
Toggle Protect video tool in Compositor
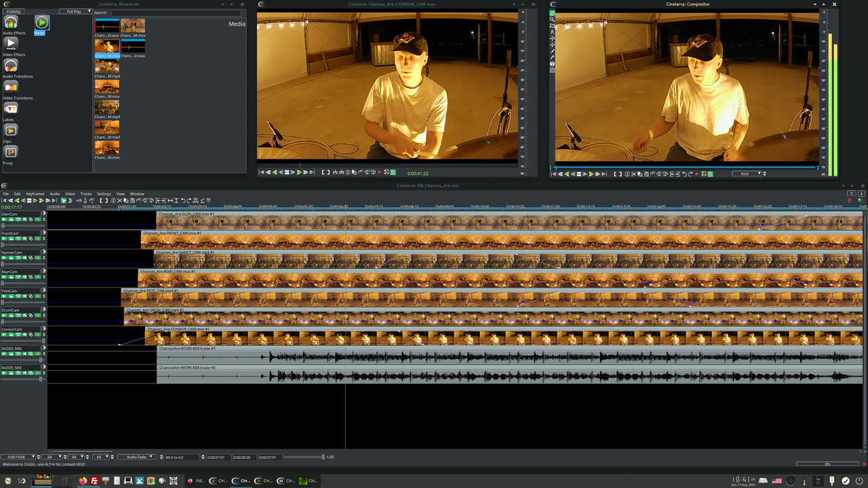tap(552, 13)
